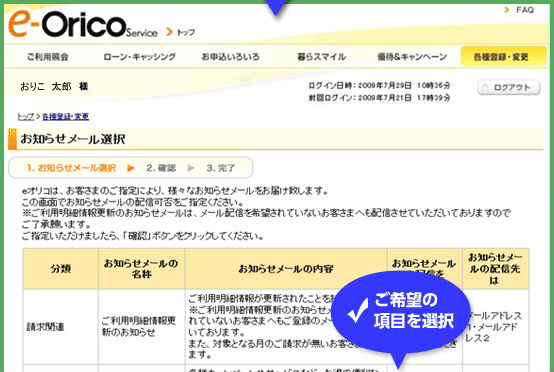Viewport: 554px width, 372px height.
Task: Click the 分類 column header
Action: 61,269
